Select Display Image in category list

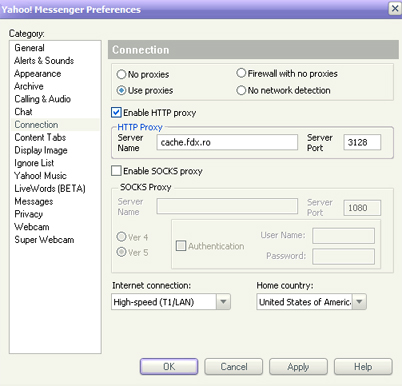pyautogui.click(x=41, y=150)
